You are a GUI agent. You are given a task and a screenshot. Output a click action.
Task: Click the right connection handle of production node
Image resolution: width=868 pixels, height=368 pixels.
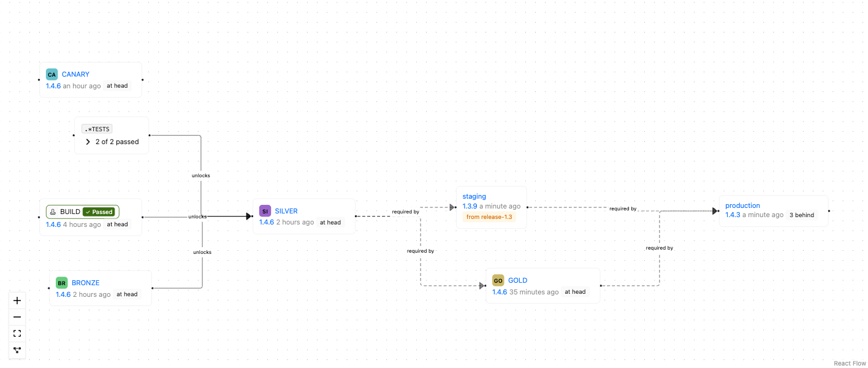pyautogui.click(x=829, y=210)
